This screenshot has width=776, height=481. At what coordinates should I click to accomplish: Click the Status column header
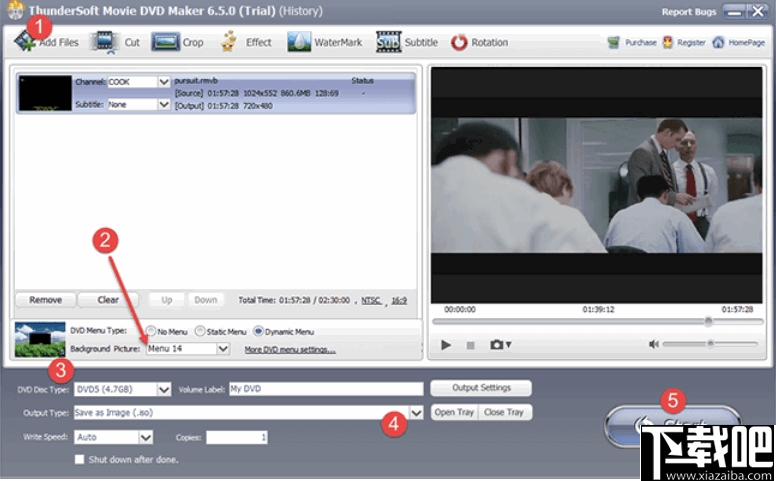363,81
